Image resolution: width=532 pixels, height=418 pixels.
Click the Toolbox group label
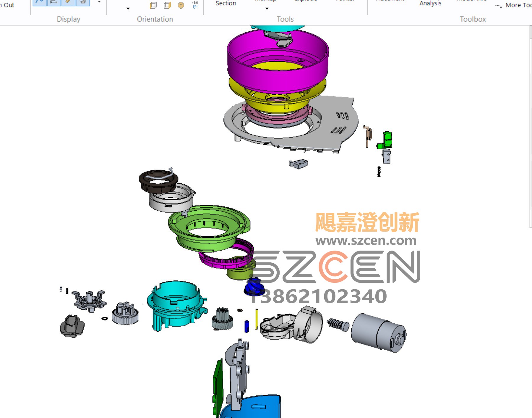(x=473, y=19)
